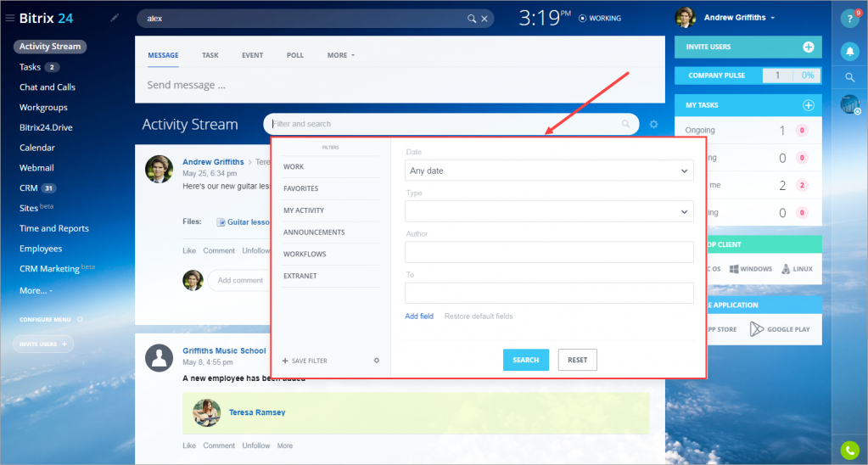Viewport: 868px width, 465px height.
Task: Switch to the Message tab
Action: point(163,55)
